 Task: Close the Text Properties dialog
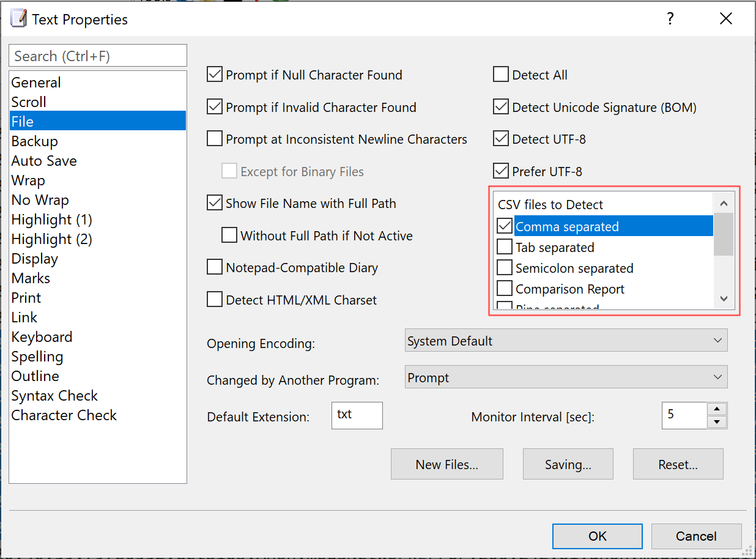point(726,19)
